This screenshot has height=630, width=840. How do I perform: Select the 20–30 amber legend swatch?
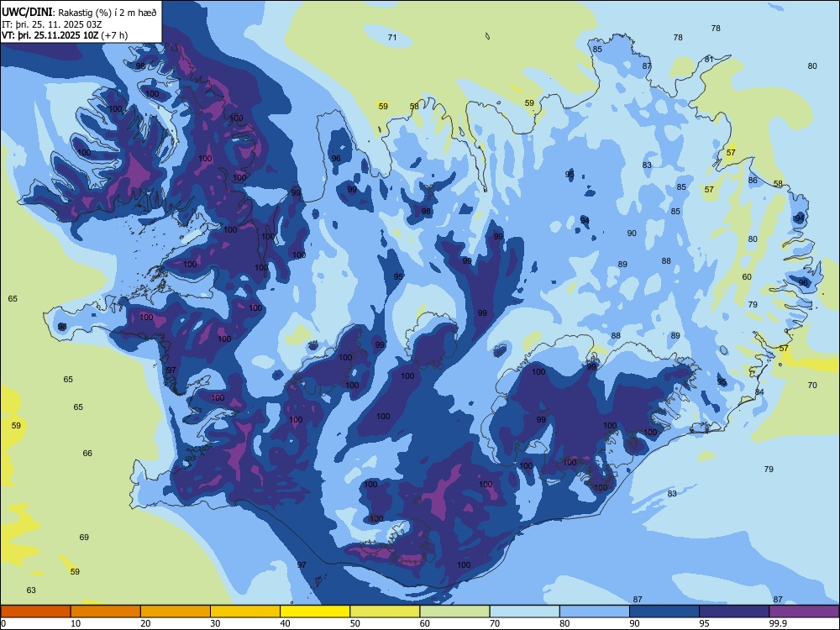click(176, 612)
